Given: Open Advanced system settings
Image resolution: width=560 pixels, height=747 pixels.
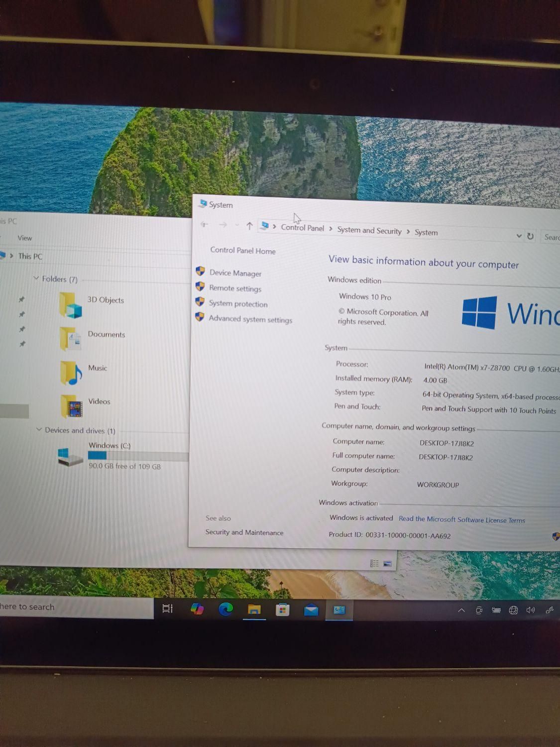Looking at the screenshot, I should [x=250, y=319].
